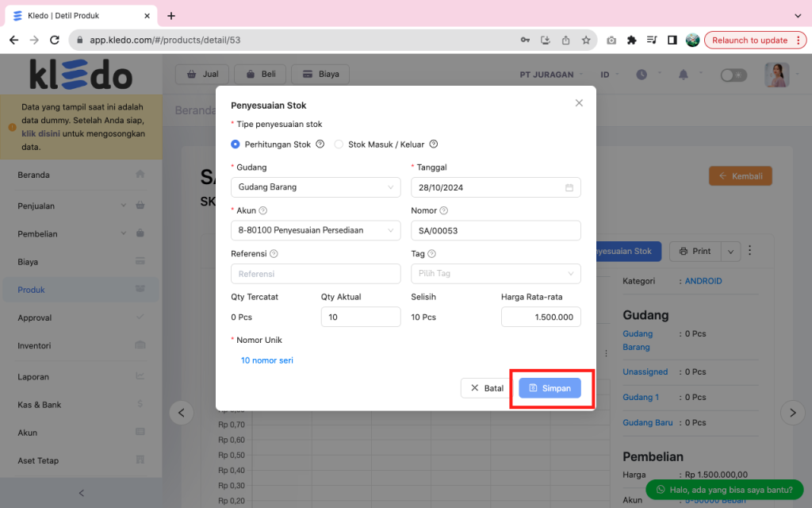
Task: Open the Akun dropdown 8-80100 Penyesuaian Persediaan
Action: (x=316, y=230)
